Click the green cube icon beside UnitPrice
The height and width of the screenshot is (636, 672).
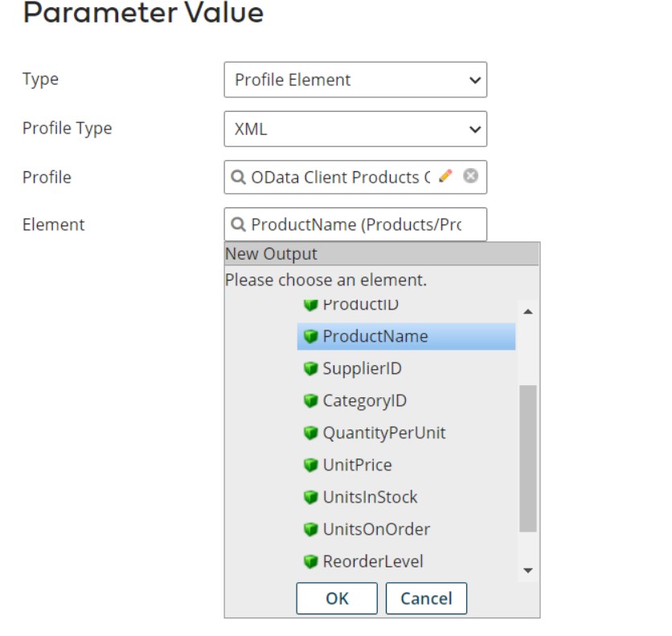tap(311, 465)
